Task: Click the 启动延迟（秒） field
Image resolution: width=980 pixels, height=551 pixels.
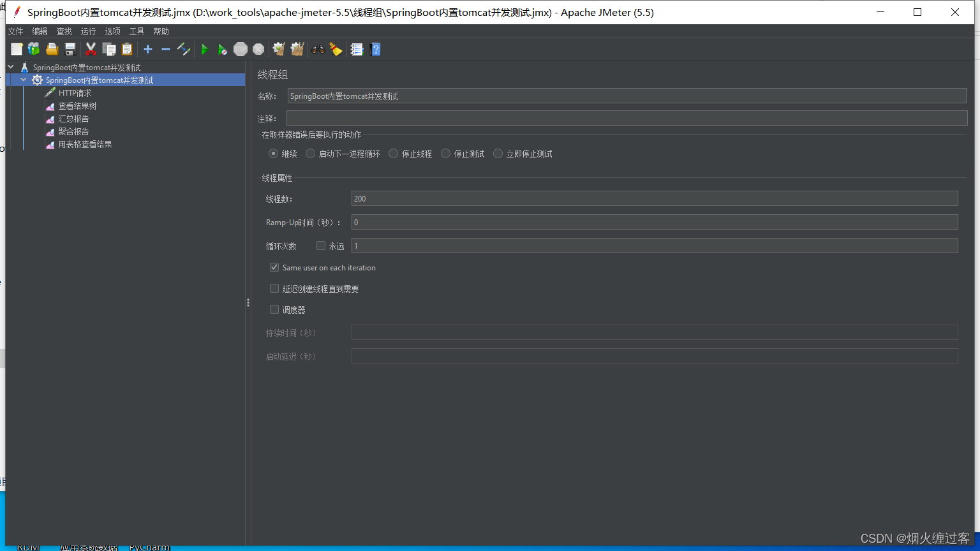Action: point(655,356)
